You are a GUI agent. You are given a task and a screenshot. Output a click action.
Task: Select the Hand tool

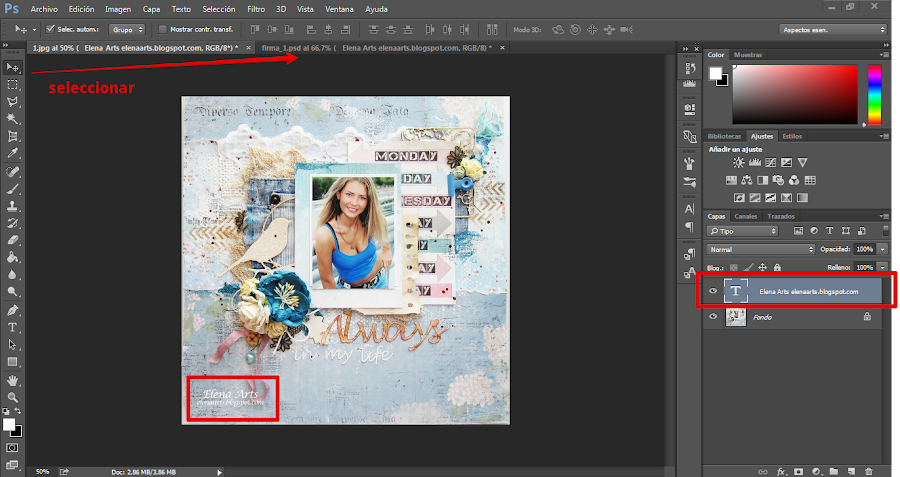pos(12,381)
